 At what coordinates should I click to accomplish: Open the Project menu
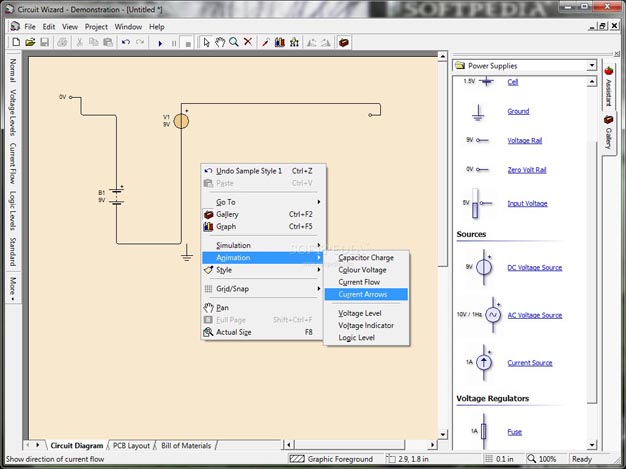click(x=96, y=27)
